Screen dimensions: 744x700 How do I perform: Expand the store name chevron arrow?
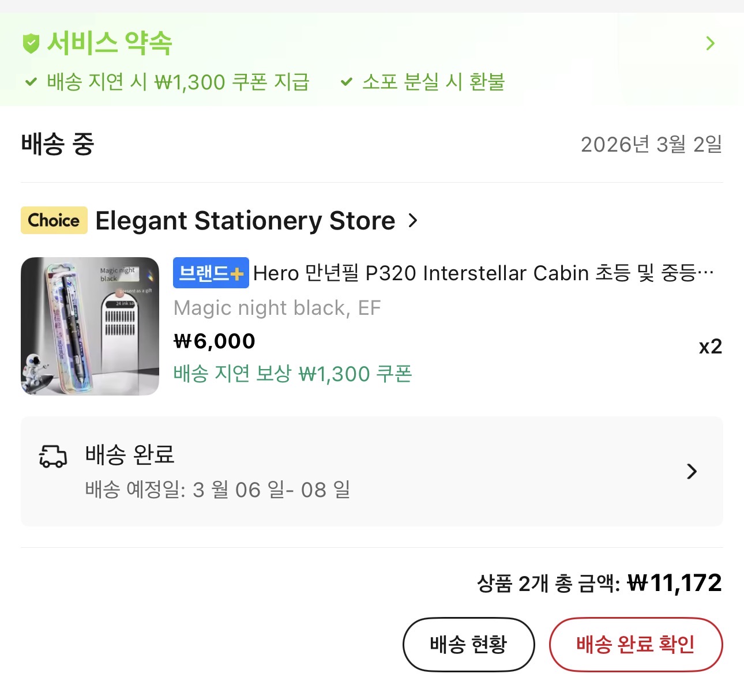pyautogui.click(x=412, y=220)
